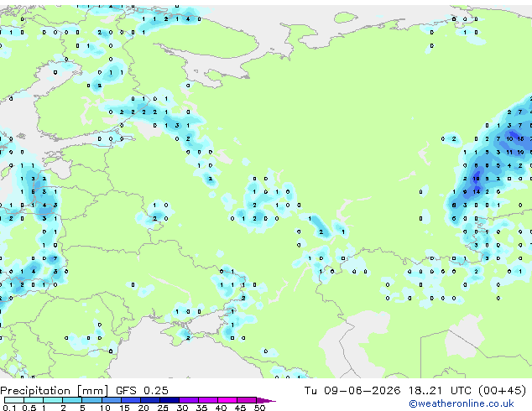Click the above-50 mm arrow tip of legend
The image size is (532, 411).
coord(266,401)
